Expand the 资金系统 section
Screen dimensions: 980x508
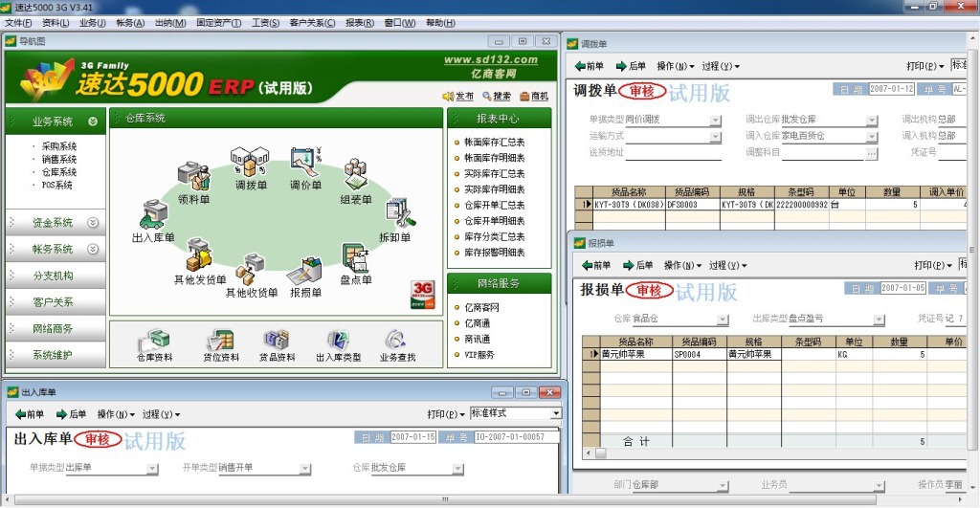93,223
